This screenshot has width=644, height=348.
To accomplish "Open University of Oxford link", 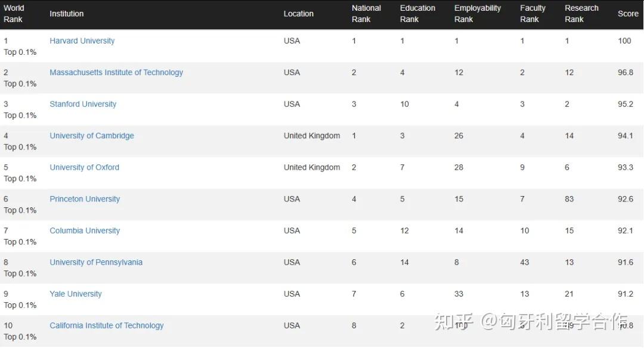I will (x=84, y=167).
